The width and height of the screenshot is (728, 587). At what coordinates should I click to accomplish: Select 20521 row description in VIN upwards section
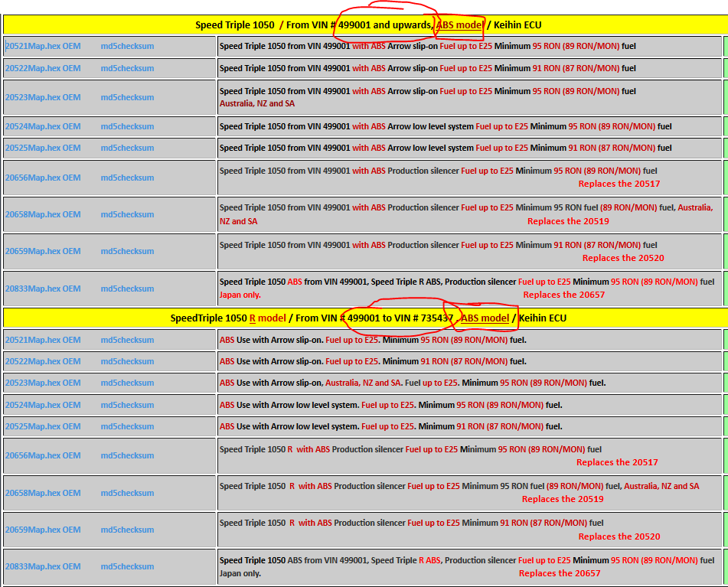click(428, 46)
